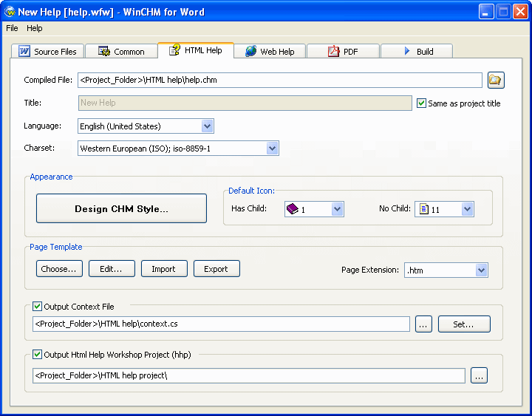Click the browse folder icon beside Compiled File
The width and height of the screenshot is (532, 416).
pos(495,80)
